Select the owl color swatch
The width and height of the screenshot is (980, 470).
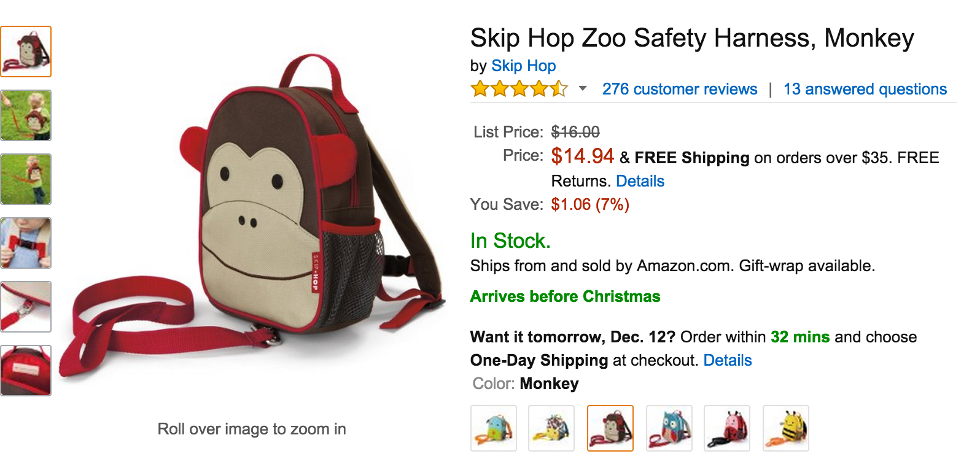tap(669, 428)
